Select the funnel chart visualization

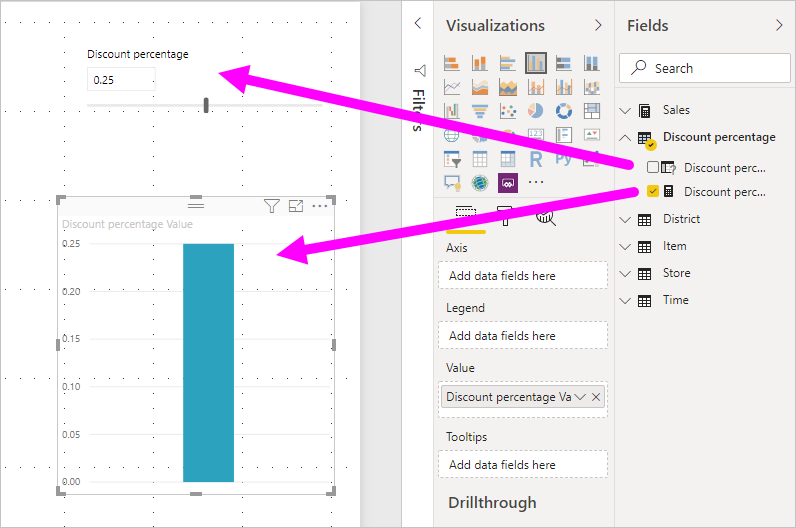(x=480, y=111)
